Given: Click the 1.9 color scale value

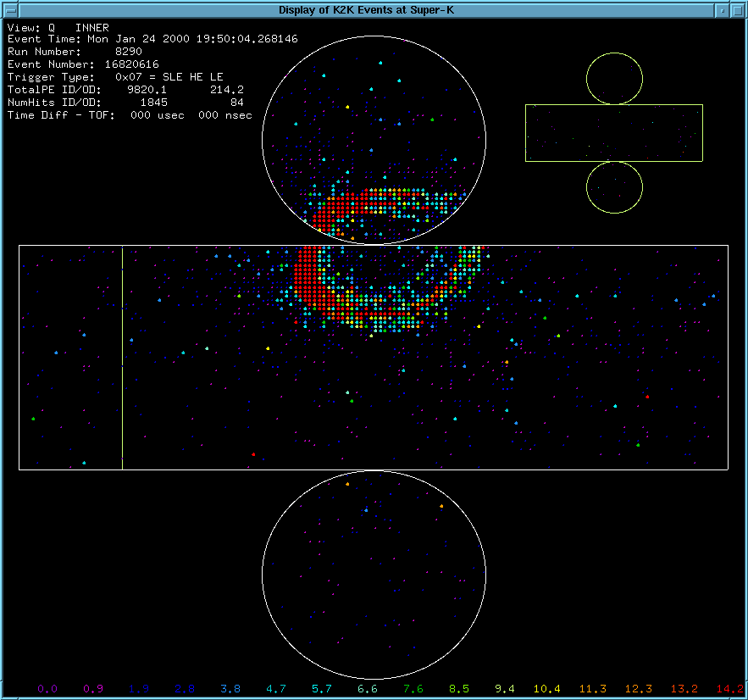Looking at the screenshot, I should (x=139, y=689).
